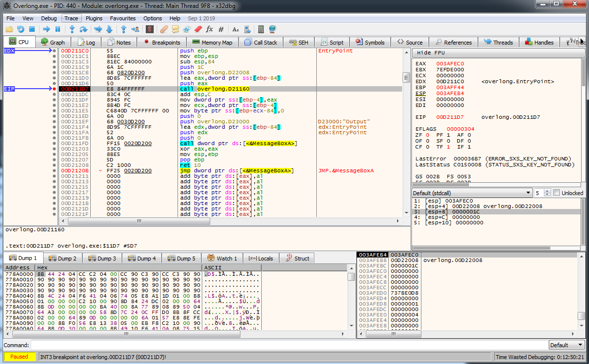Click the disassembly vertical scrollbar thumb

click(x=406, y=77)
